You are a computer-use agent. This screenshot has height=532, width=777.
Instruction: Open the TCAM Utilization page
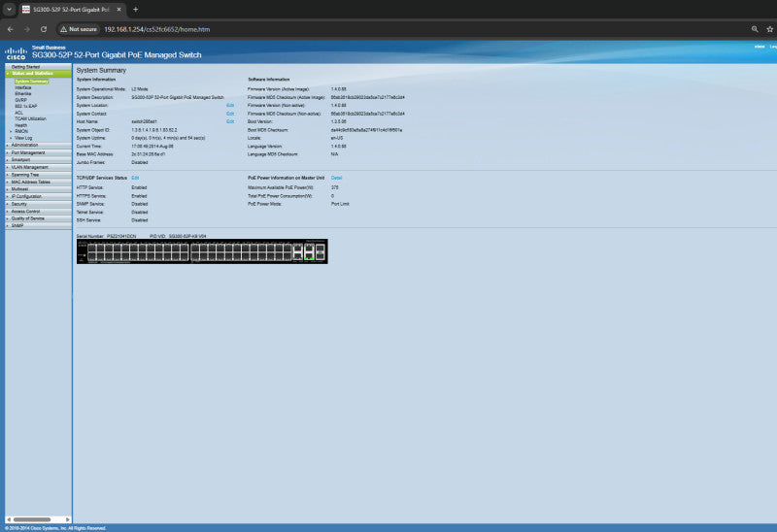click(31, 118)
